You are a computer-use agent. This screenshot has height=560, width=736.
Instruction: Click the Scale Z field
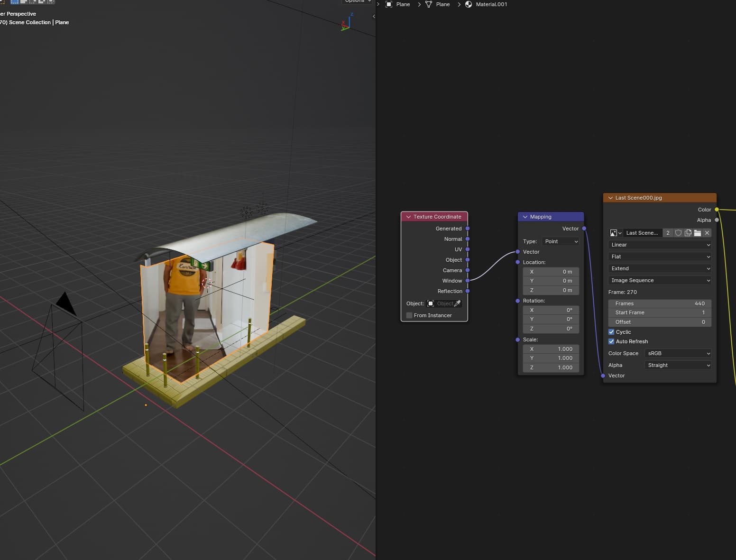click(x=551, y=367)
